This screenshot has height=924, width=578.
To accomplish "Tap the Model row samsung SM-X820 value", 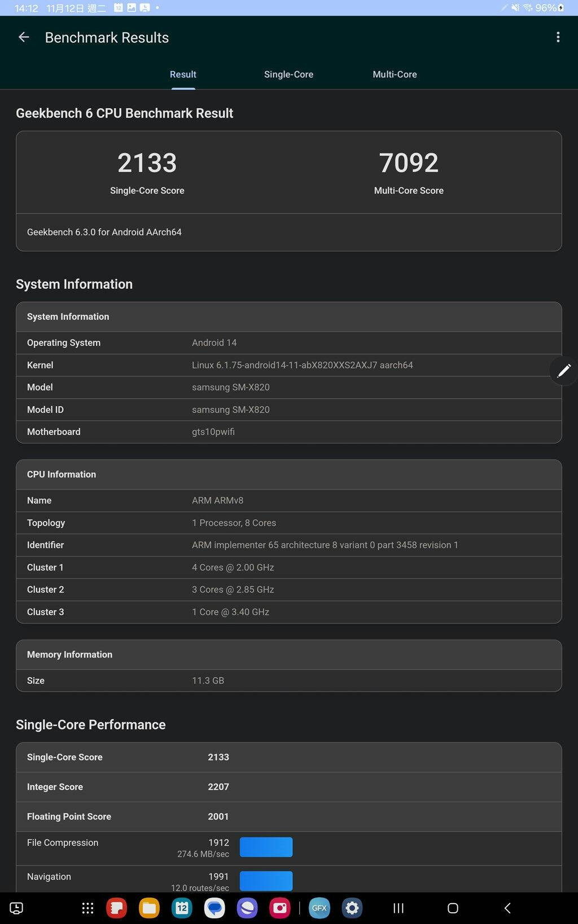I will tap(231, 387).
